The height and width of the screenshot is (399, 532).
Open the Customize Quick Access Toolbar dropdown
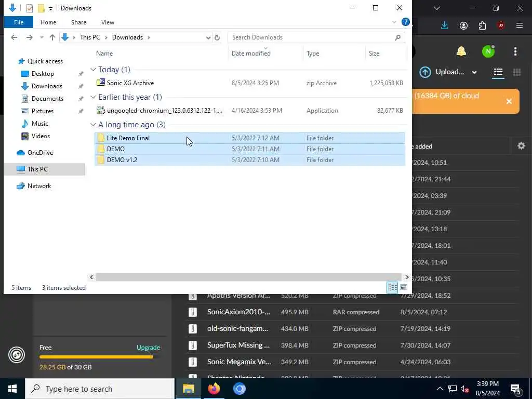tap(50, 8)
